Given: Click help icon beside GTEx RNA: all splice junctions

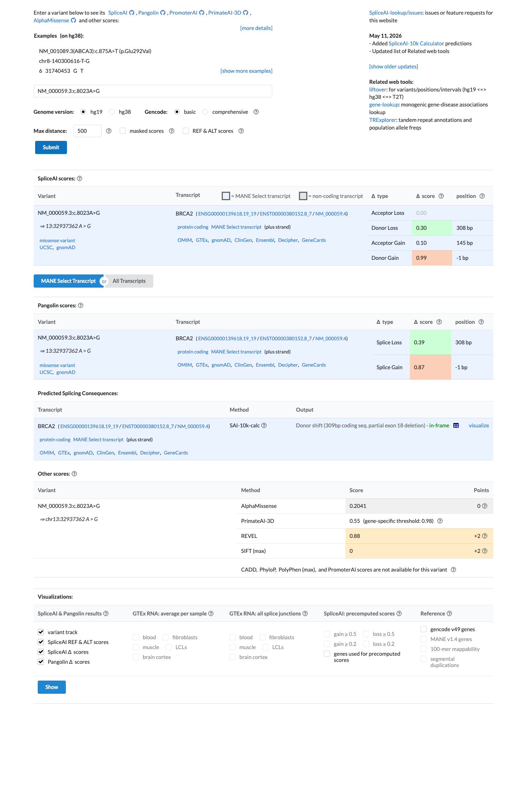Looking at the screenshot, I should coord(305,614).
